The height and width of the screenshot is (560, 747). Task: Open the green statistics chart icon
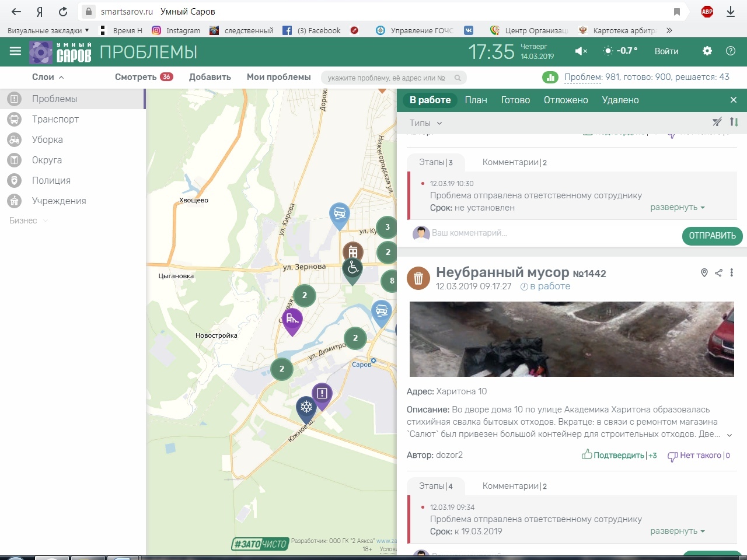pyautogui.click(x=550, y=78)
